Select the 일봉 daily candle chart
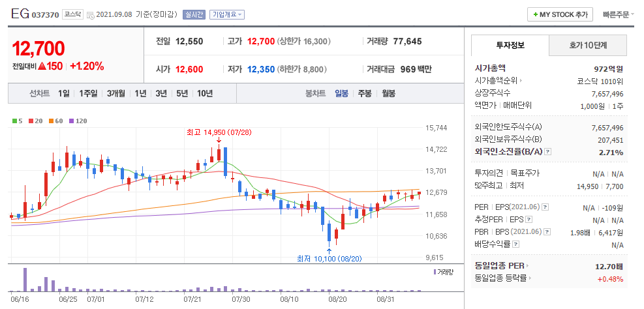Screen dimensions: 644x309 [341, 94]
